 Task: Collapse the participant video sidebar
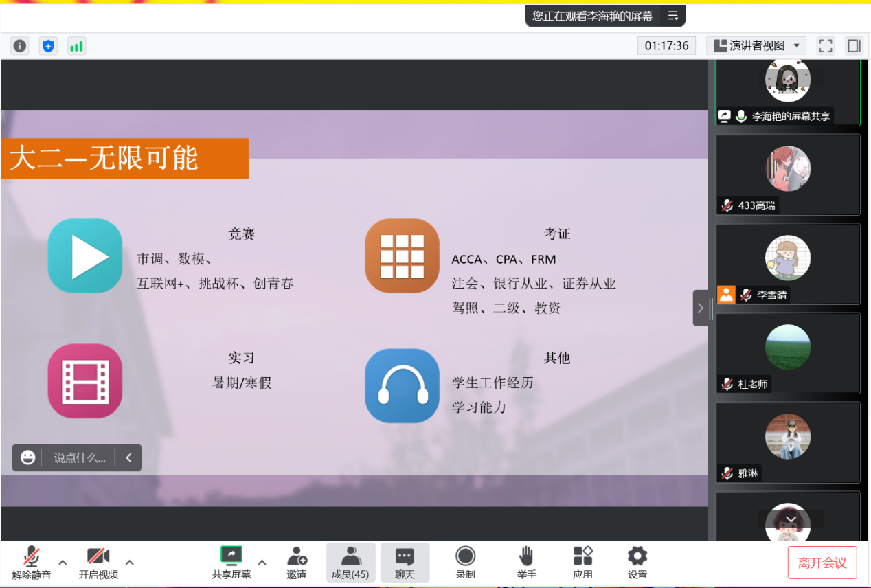[x=701, y=308]
